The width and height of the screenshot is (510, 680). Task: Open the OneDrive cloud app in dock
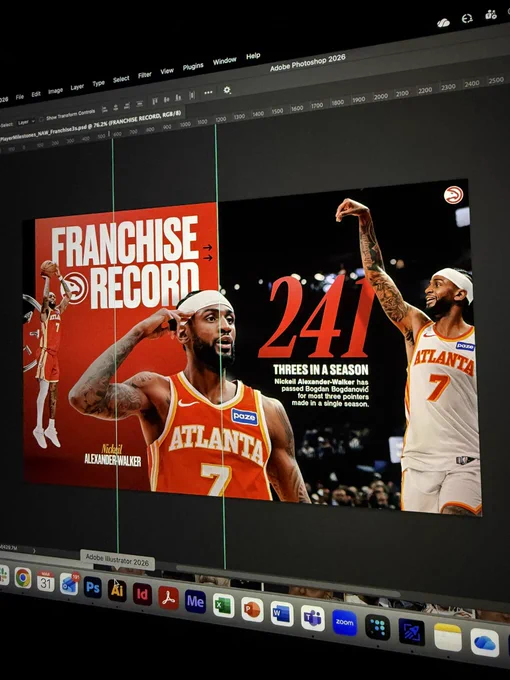click(484, 643)
